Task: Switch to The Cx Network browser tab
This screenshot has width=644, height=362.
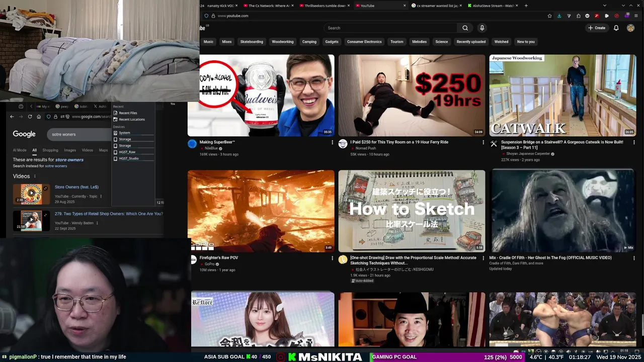Action: (x=269, y=6)
